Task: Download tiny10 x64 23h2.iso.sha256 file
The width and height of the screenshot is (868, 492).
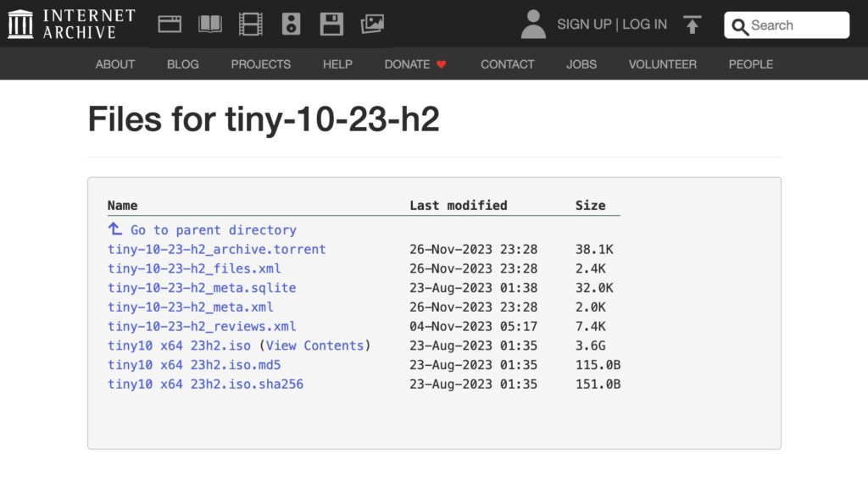Action: click(205, 384)
